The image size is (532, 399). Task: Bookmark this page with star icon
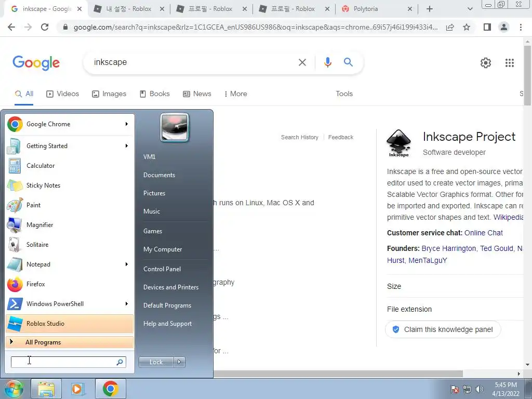pos(467,27)
